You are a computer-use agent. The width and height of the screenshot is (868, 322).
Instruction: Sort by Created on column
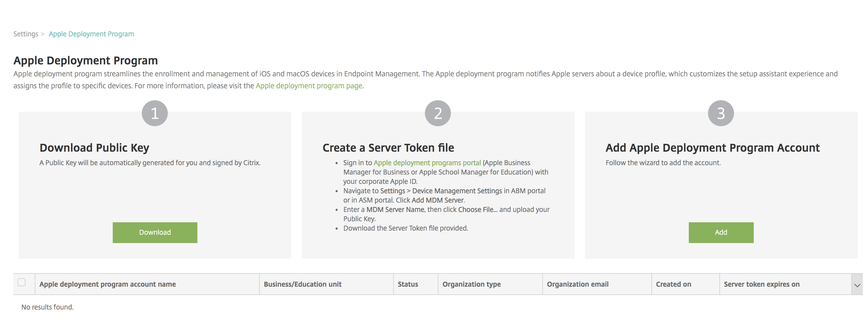pos(673,284)
